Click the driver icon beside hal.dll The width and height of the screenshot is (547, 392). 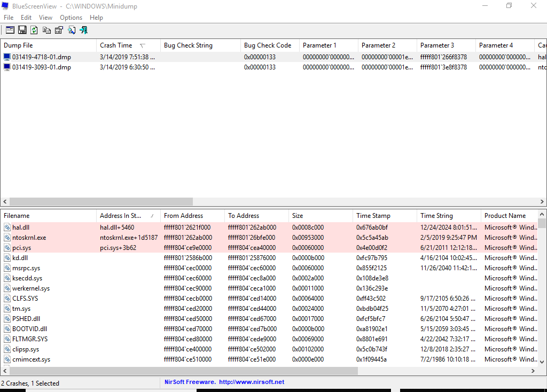(7, 228)
